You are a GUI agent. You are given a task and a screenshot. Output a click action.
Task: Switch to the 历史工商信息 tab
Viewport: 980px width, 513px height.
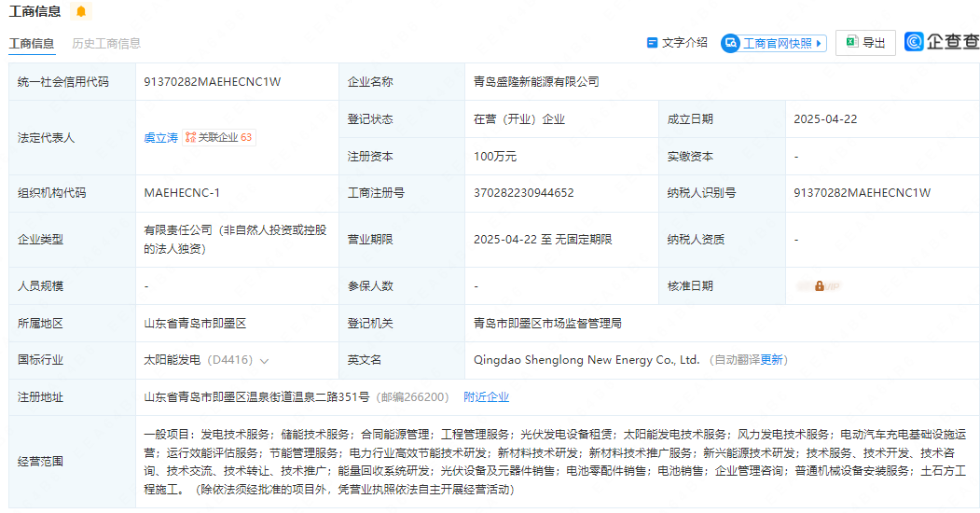click(106, 44)
